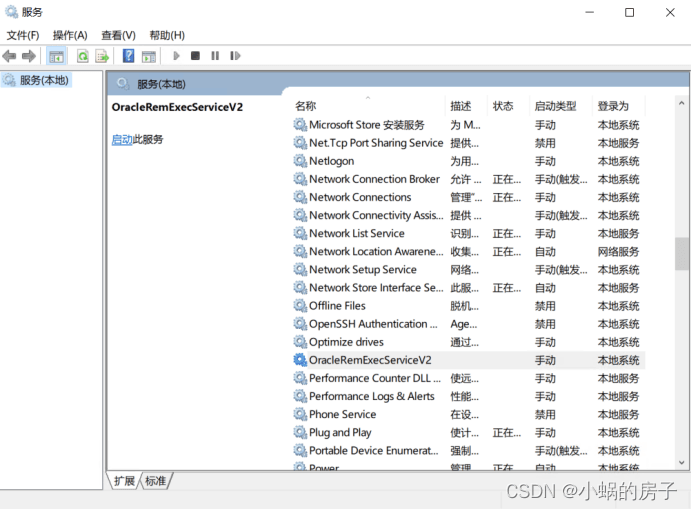Open the Help toolbar icon
The image size is (692, 510).
[x=128, y=56]
